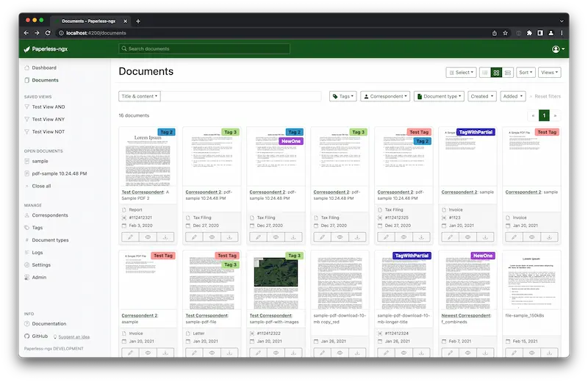Edit document #112412325
Viewport: 588px width, 382px height.
pyautogui.click(x=386, y=237)
